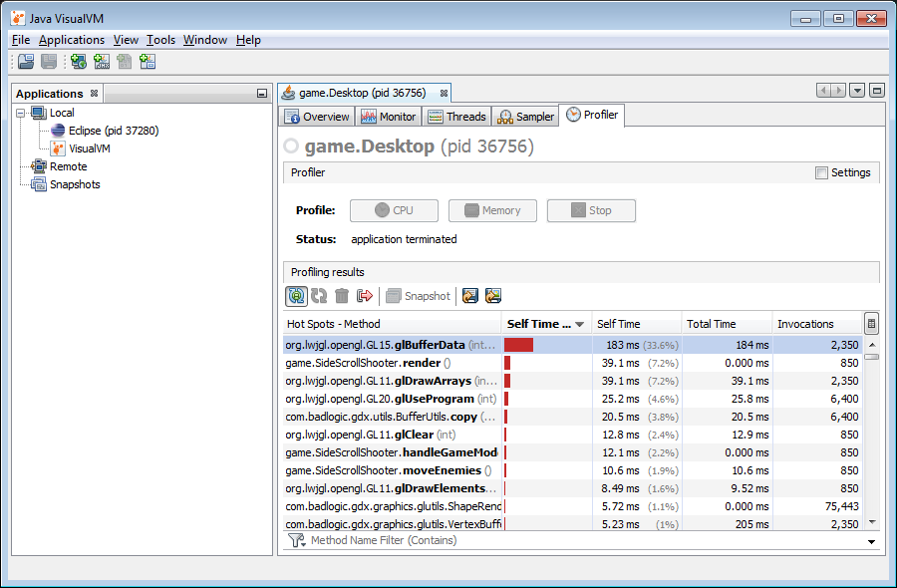Select the glDrawArrays method row
897x588 pixels.
point(573,381)
